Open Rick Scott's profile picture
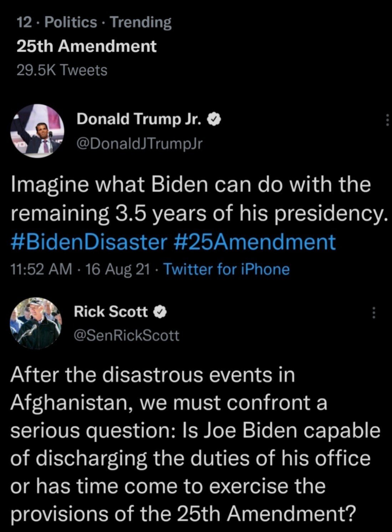 point(35,323)
